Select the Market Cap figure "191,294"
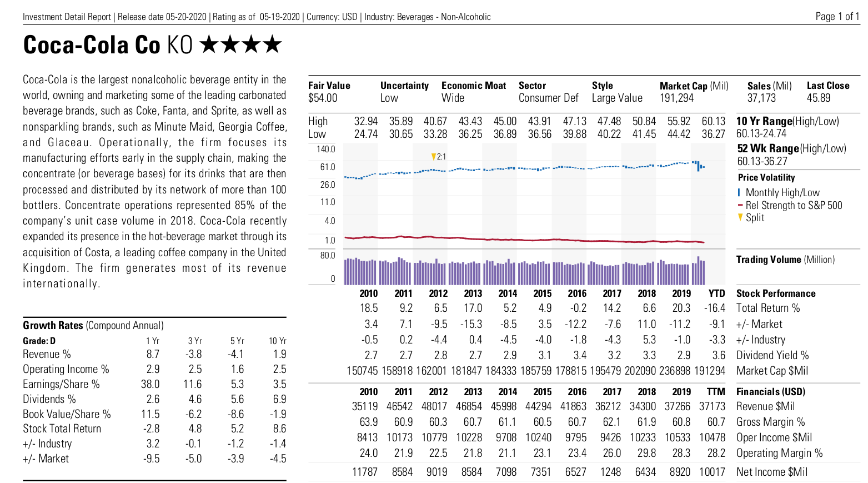This screenshot has height=483, width=868. click(x=676, y=98)
